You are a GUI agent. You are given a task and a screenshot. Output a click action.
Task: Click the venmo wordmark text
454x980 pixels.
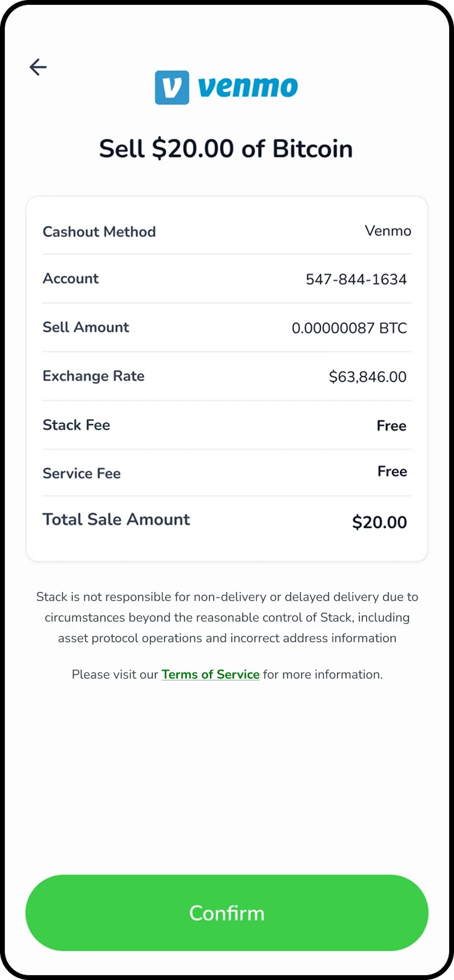pyautogui.click(x=248, y=88)
